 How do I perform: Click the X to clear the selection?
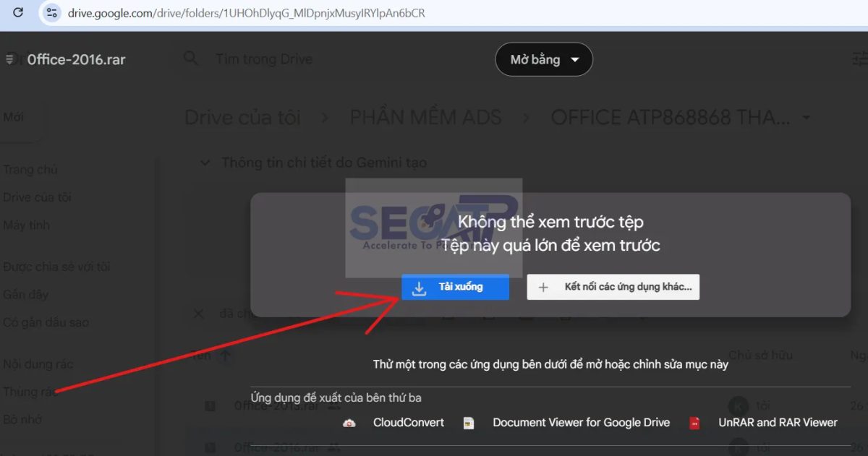200,314
